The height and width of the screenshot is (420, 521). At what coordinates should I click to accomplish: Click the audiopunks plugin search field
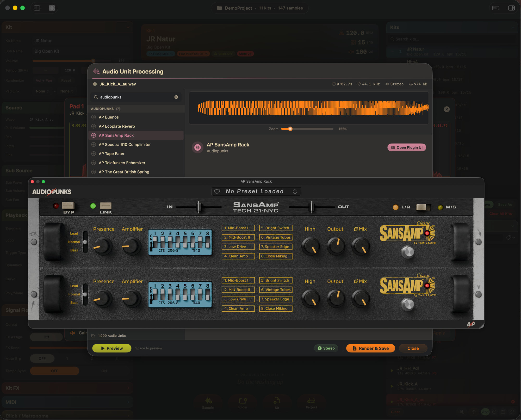click(135, 97)
